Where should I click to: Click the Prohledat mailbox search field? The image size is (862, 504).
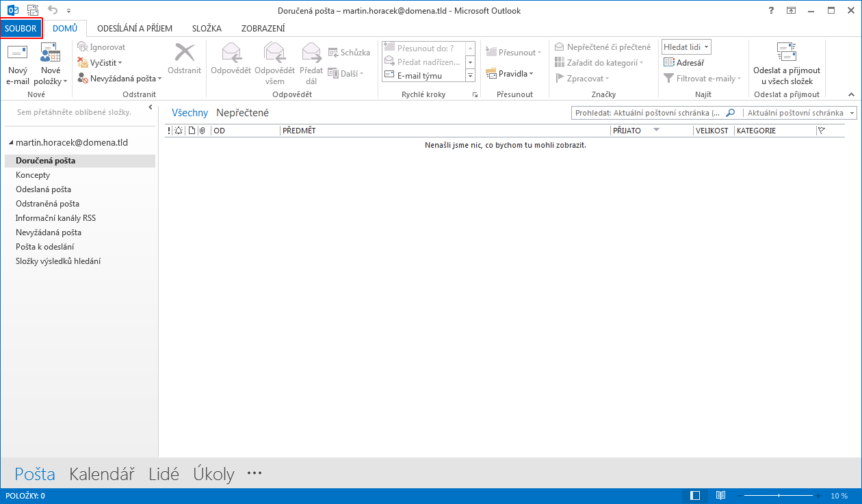pyautogui.click(x=648, y=113)
